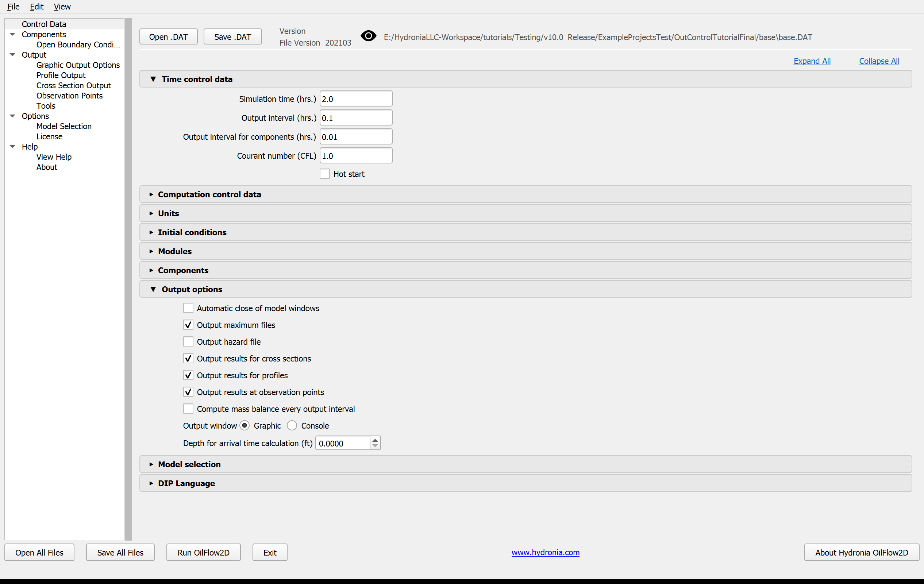The image size is (924, 584).
Task: Expand the Modules section
Action: (x=525, y=251)
